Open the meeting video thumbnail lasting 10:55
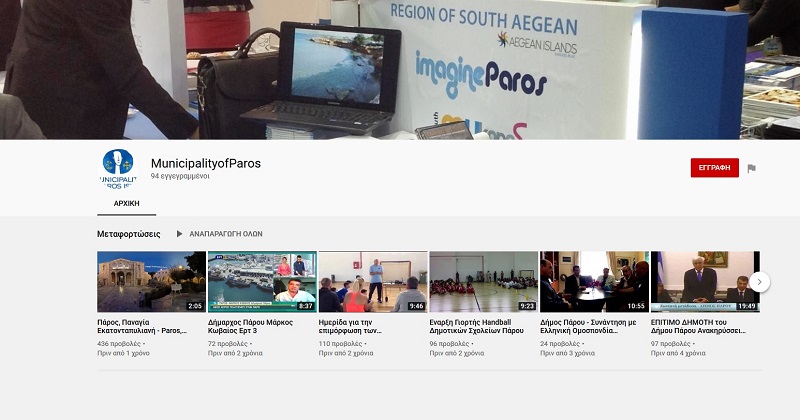Viewport: 800px width, 420px height. click(x=594, y=282)
